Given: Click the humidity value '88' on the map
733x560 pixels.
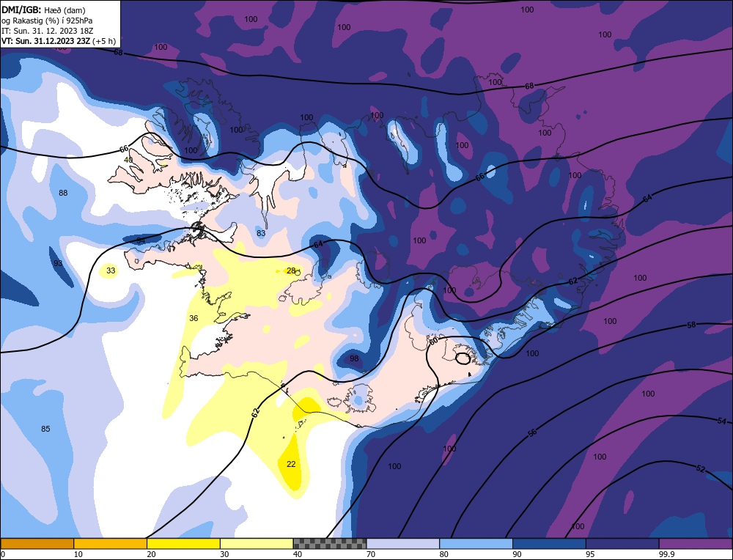Looking at the screenshot, I should [63, 193].
